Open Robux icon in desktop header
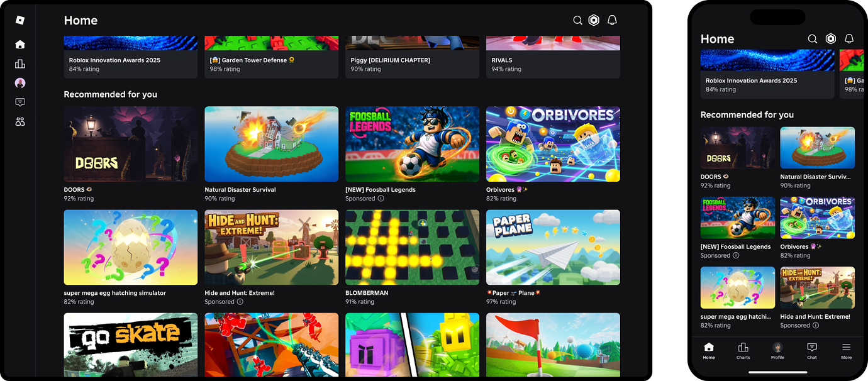 (x=594, y=21)
